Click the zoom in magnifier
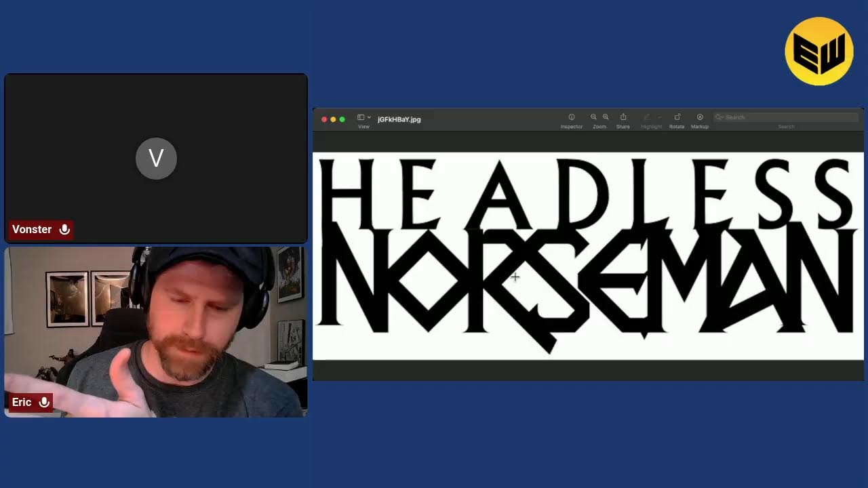 click(606, 117)
